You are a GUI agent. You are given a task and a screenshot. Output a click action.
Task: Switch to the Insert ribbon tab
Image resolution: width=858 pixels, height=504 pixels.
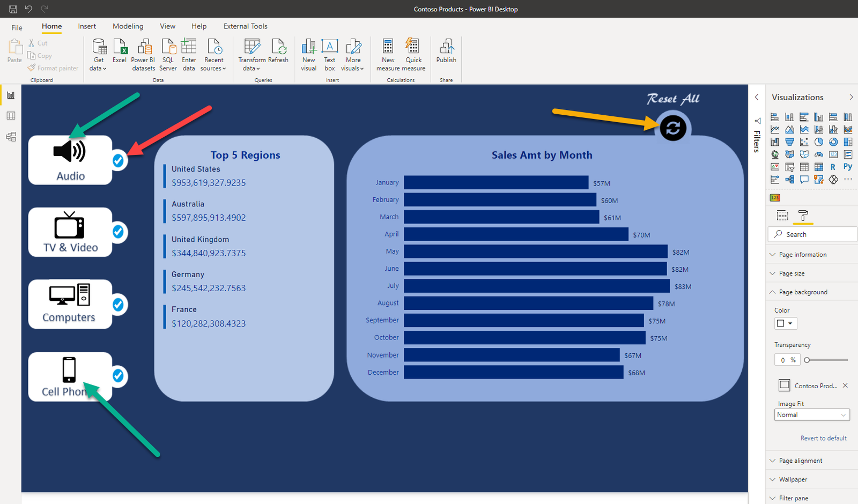pos(87,26)
